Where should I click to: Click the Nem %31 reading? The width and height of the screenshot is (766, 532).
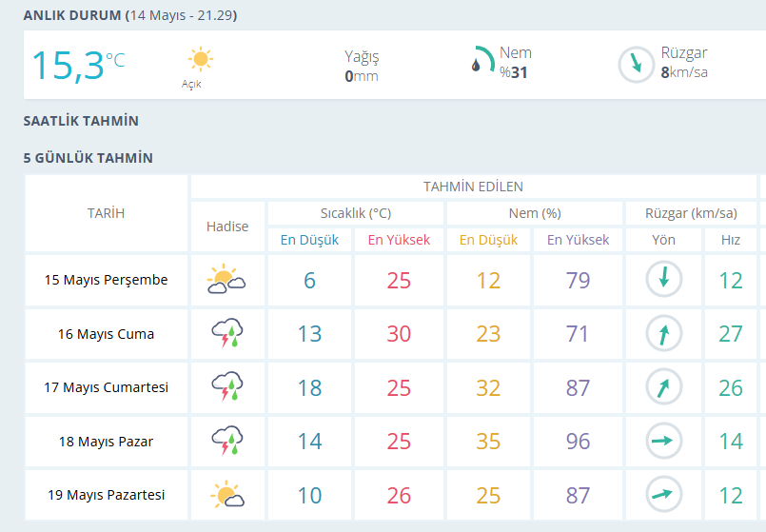click(516, 63)
